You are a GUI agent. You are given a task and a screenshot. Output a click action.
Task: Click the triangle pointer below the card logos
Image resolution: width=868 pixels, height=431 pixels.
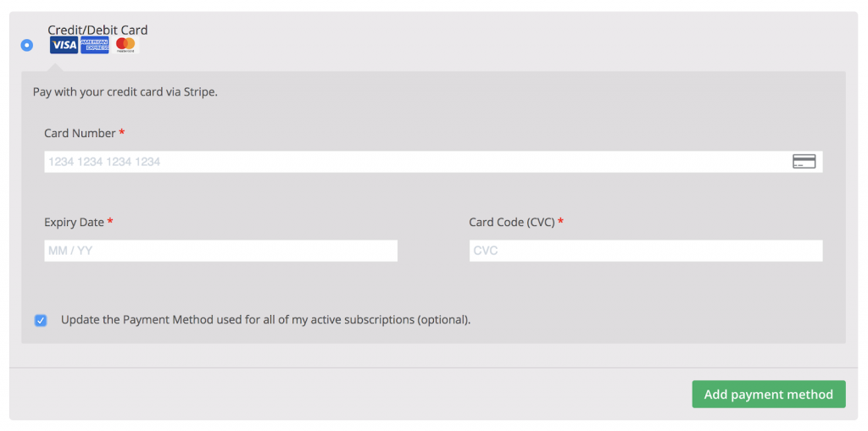coord(58,66)
